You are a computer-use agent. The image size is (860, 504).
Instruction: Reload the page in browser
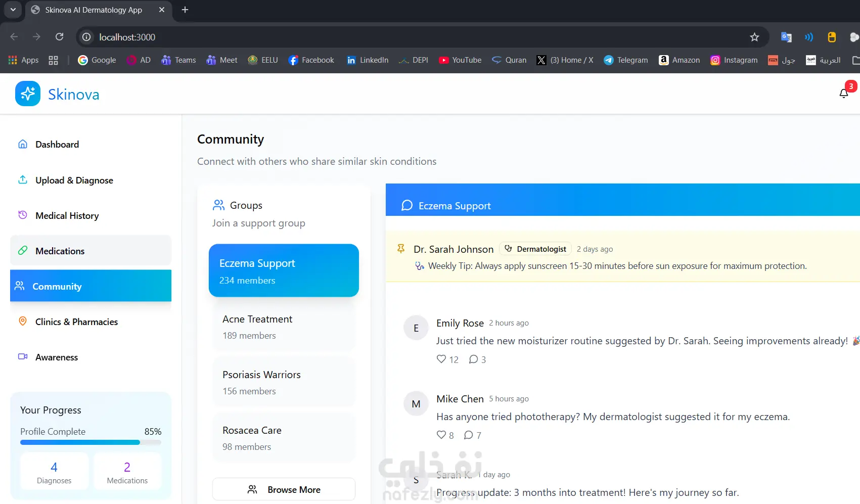59,37
